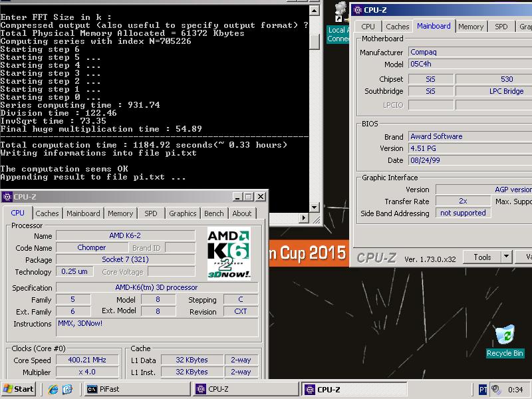
Task: Open the Bench tab in lower CPU-Z window
Action: tap(213, 213)
